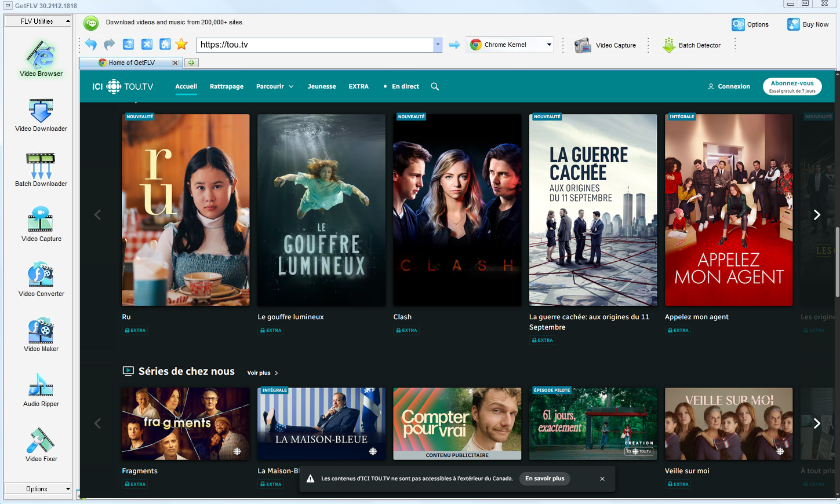Advance the Séries de chez nous carousel
The image size is (840, 504).
pos(817,423)
